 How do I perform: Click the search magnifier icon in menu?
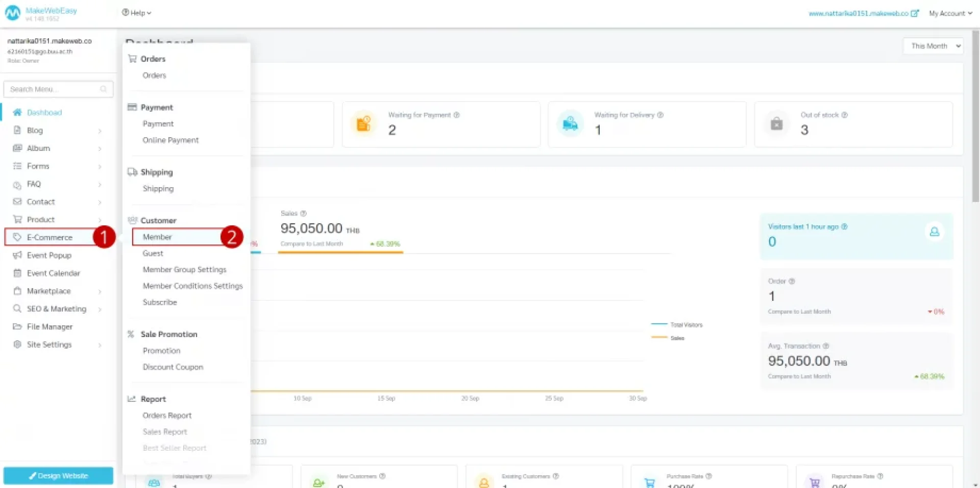coord(104,89)
